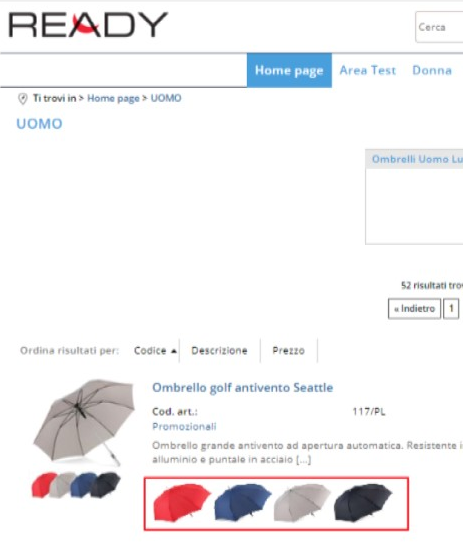The width and height of the screenshot is (463, 543).
Task: Open the Area Test menu item
Action: pyautogui.click(x=367, y=70)
